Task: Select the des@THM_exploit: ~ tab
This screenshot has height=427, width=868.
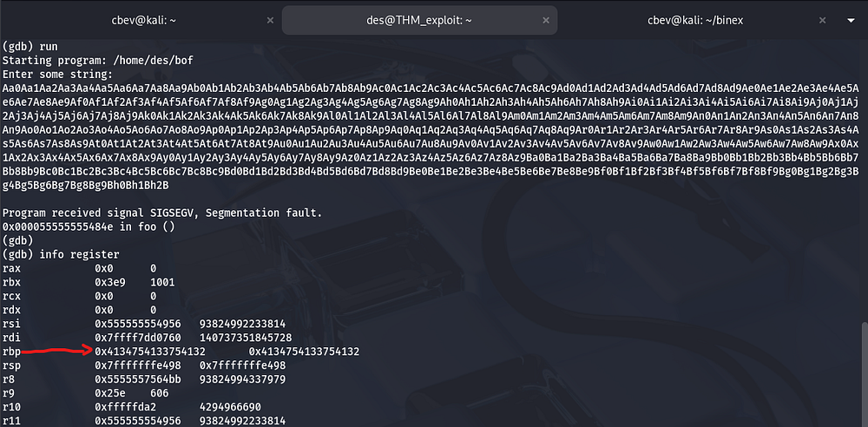Action: (x=420, y=19)
